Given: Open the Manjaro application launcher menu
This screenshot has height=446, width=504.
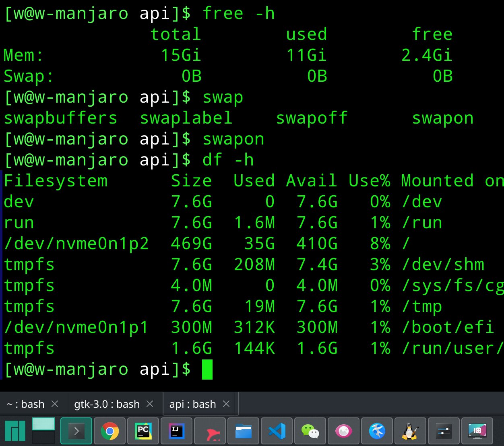Looking at the screenshot, I should tap(15, 431).
